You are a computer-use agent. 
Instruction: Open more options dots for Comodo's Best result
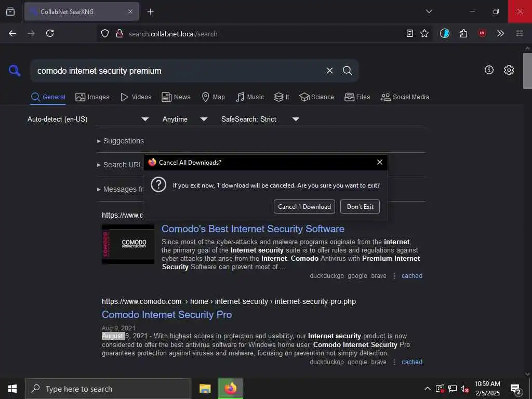pos(394,276)
